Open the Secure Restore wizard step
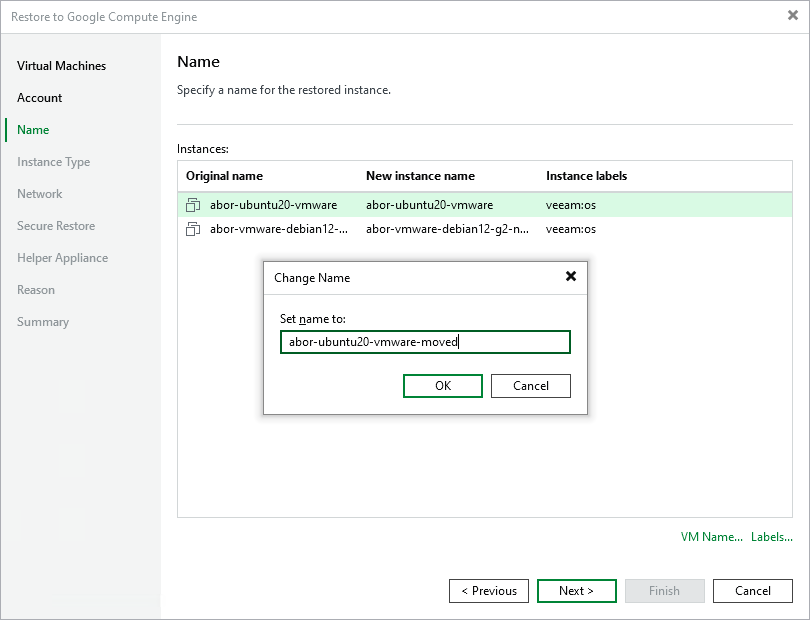Viewport: 810px width, 620px height. tap(56, 226)
